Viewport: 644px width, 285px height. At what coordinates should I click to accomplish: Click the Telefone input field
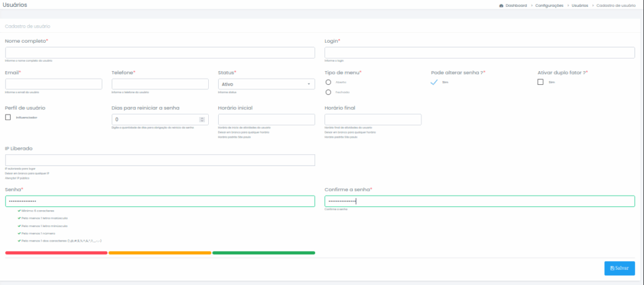click(x=160, y=84)
